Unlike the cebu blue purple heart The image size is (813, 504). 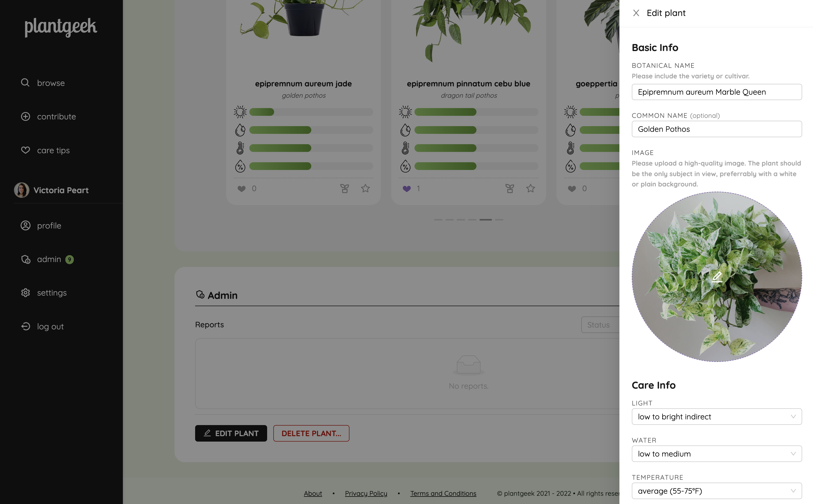[406, 189]
